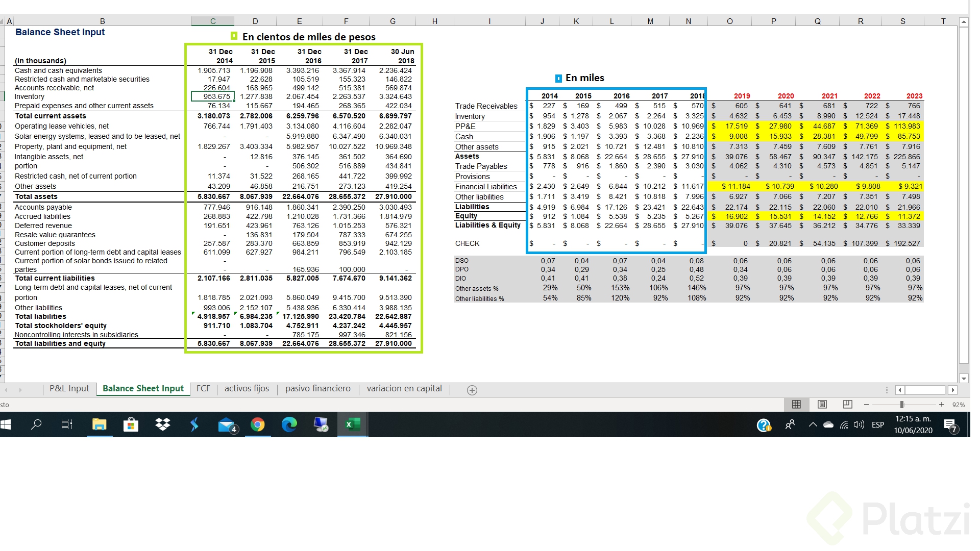Open Excel from the taskbar
This screenshot has height=551, width=980.
tap(353, 424)
